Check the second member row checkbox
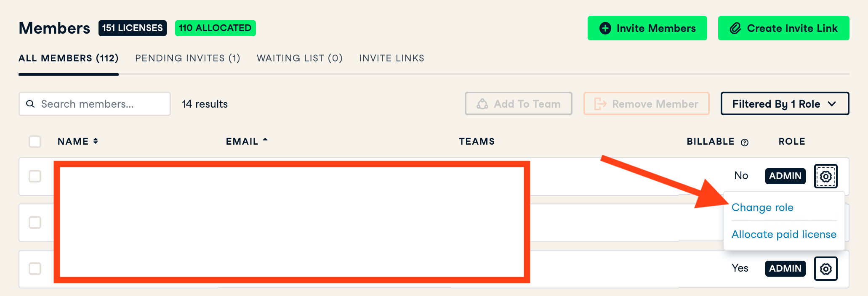This screenshot has height=296, width=868. pos(35,222)
